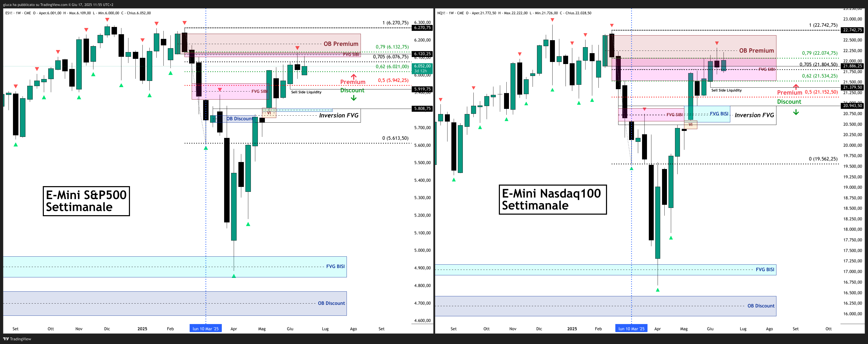This screenshot has width=868, height=344.
Task: Click the 4.600,00 axis value on the S&P scale
Action: coord(422,321)
